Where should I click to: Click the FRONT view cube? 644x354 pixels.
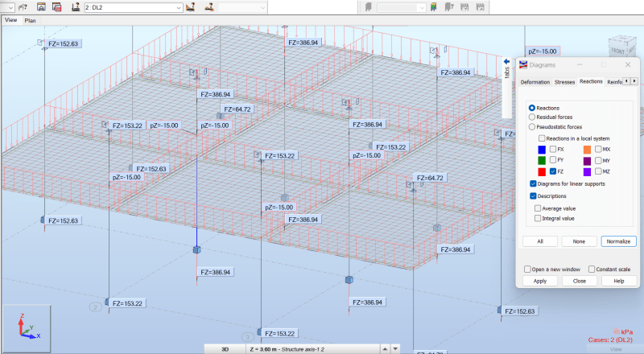621,46
